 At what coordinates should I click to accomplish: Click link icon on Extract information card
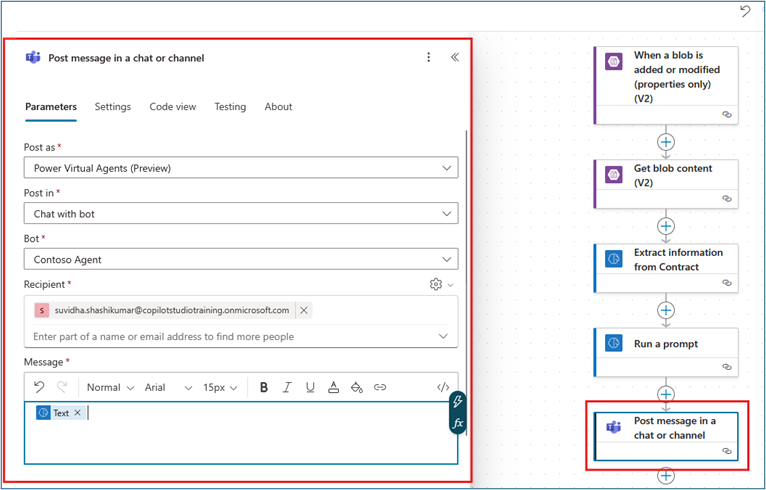coord(727,282)
